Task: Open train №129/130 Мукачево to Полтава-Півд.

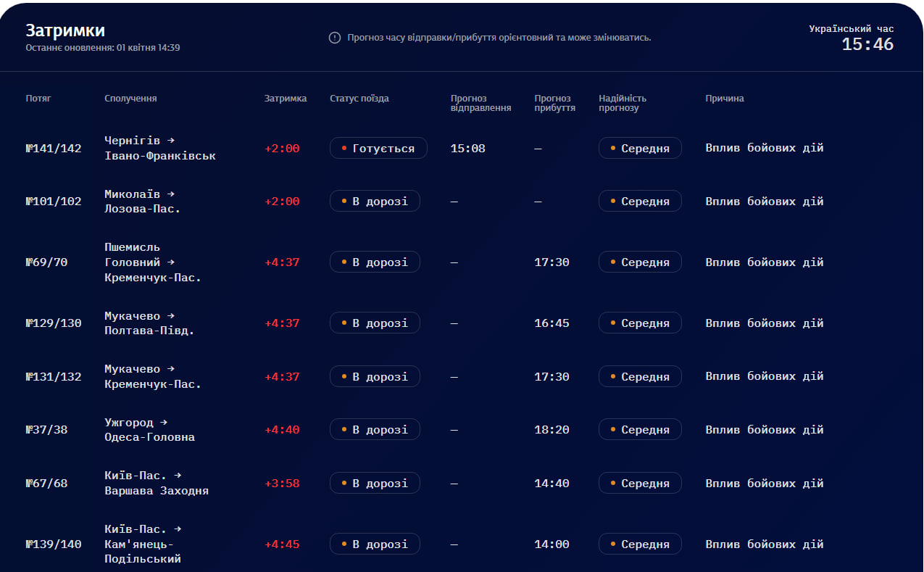Action: coord(54,323)
